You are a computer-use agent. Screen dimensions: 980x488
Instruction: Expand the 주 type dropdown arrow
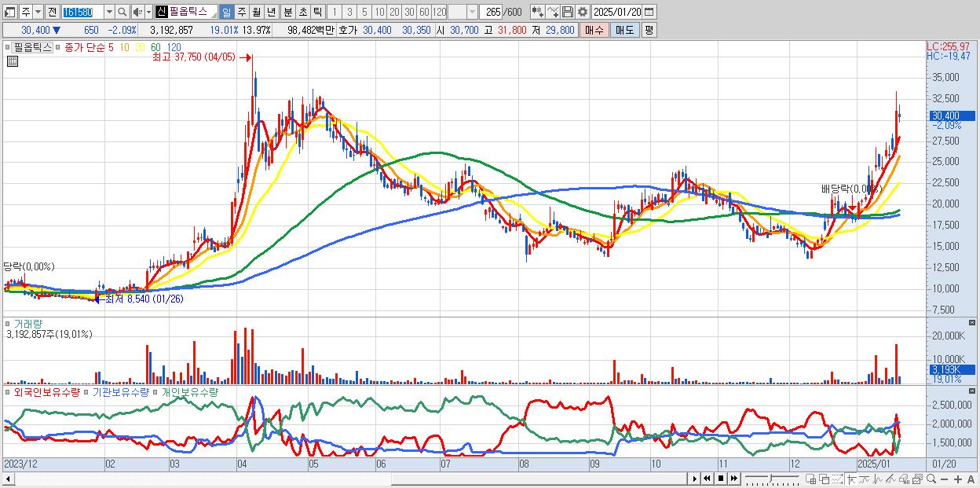pyautogui.click(x=38, y=12)
